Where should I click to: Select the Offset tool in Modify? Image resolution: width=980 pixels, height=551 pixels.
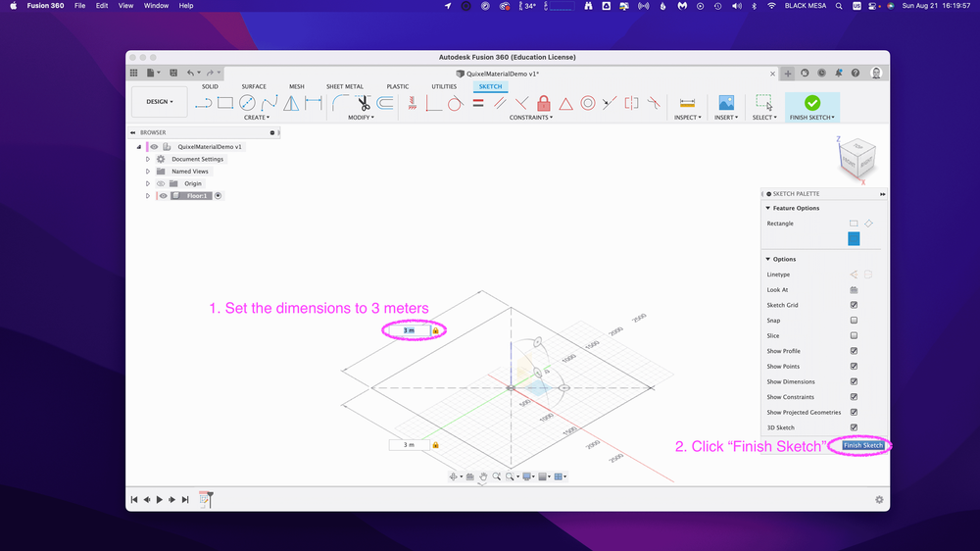pos(385,103)
